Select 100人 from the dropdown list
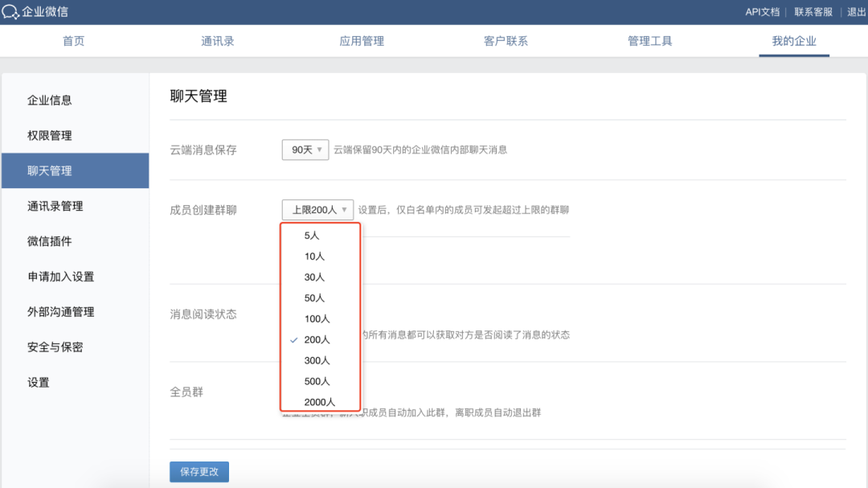 (317, 319)
